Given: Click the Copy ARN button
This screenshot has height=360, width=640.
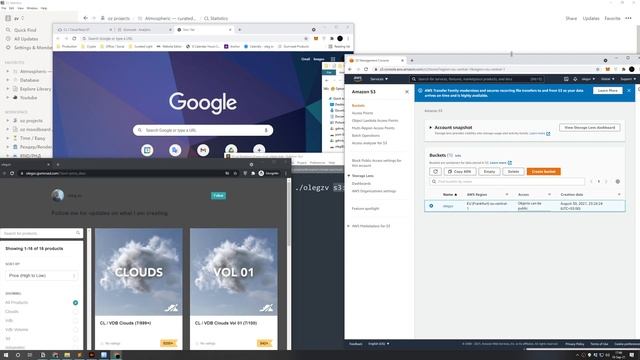Looking at the screenshot, I should (460, 171).
